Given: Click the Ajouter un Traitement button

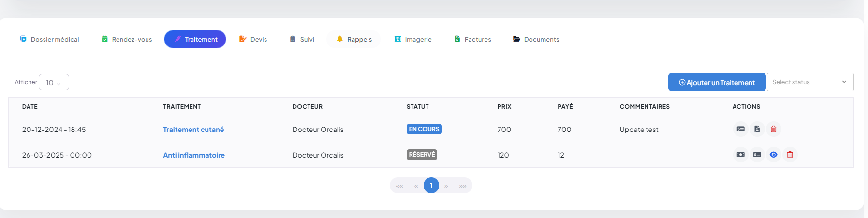Looking at the screenshot, I should [x=717, y=83].
